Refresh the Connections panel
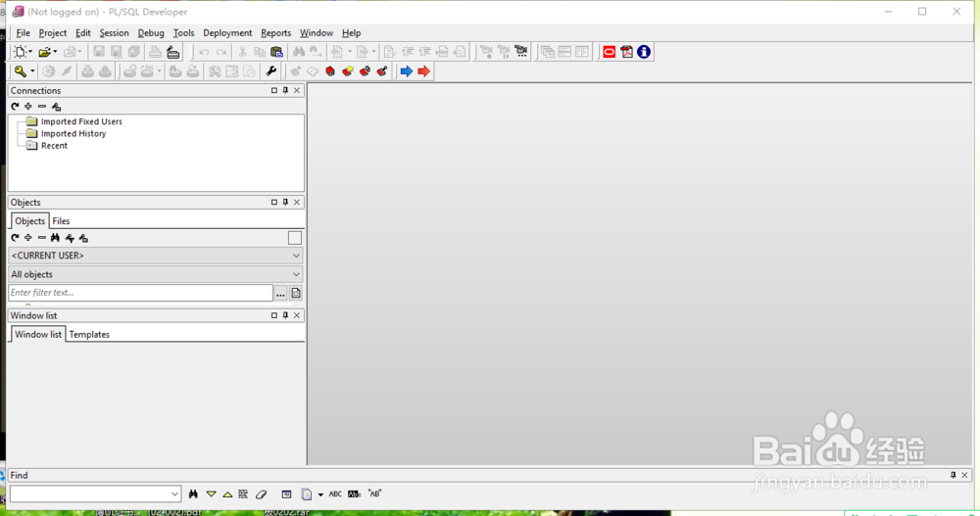Screen dimensions: 980x516 tap(15, 107)
